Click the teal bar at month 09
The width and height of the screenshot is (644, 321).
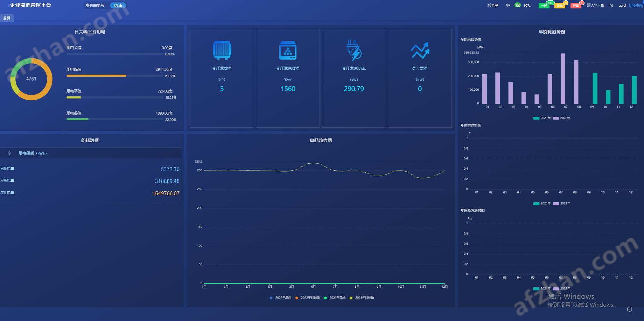[x=595, y=88]
